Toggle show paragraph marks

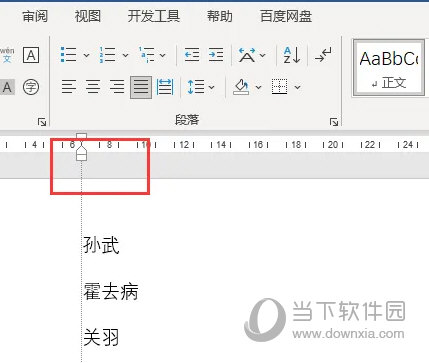click(323, 55)
